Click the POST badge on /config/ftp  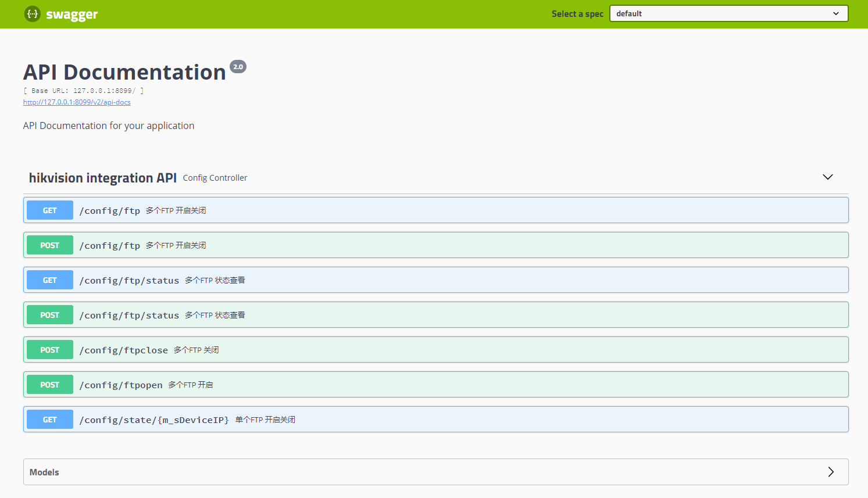[x=49, y=245]
